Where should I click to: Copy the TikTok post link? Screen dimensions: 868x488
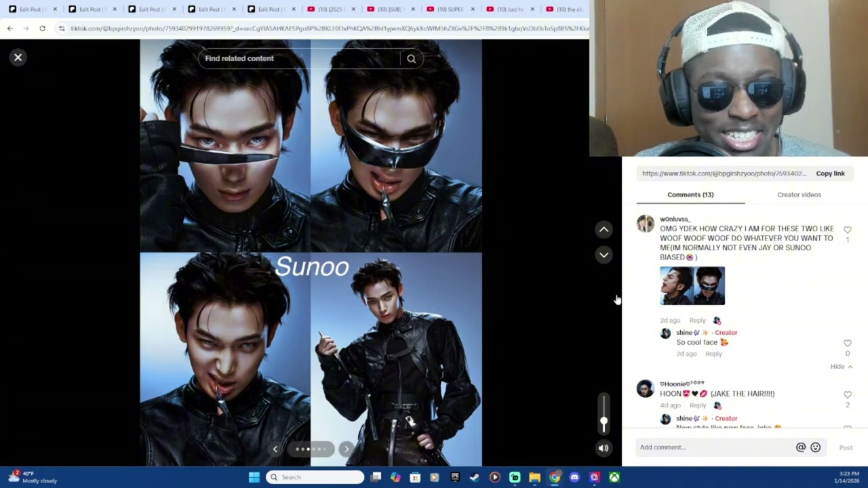(x=830, y=174)
